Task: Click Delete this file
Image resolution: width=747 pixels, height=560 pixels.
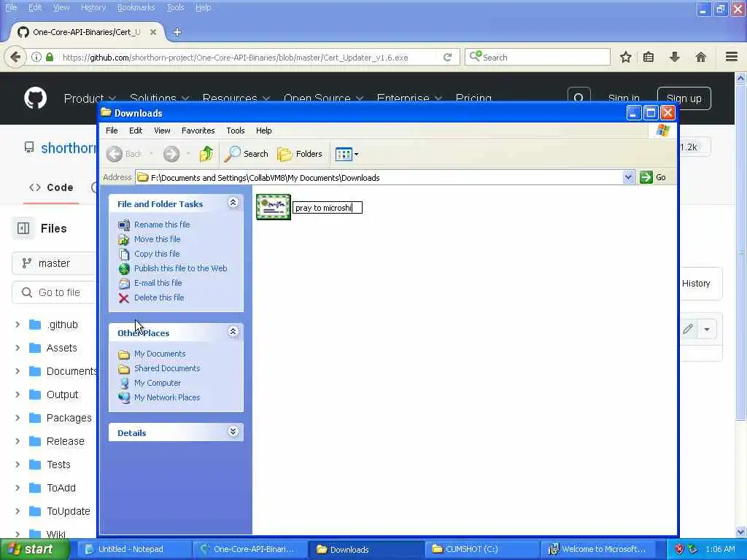Action: (158, 297)
